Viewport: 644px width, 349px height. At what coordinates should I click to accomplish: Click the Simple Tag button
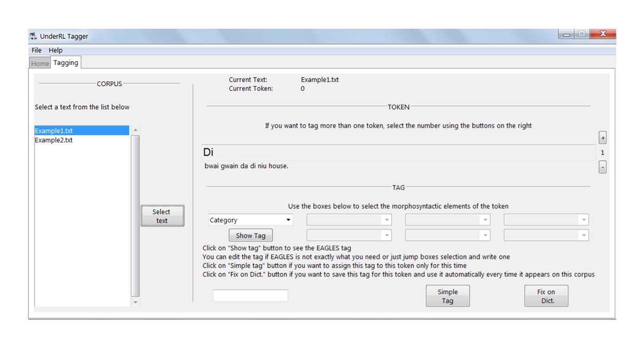pos(447,296)
